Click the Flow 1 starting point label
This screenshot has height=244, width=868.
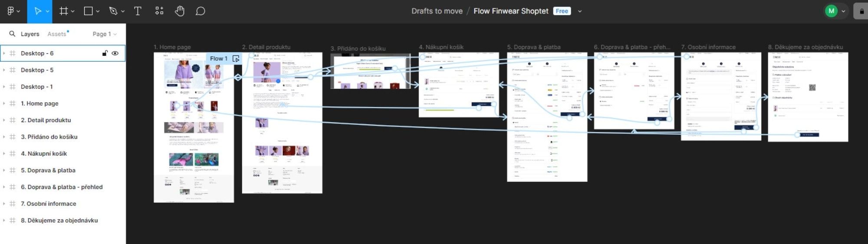coord(218,59)
